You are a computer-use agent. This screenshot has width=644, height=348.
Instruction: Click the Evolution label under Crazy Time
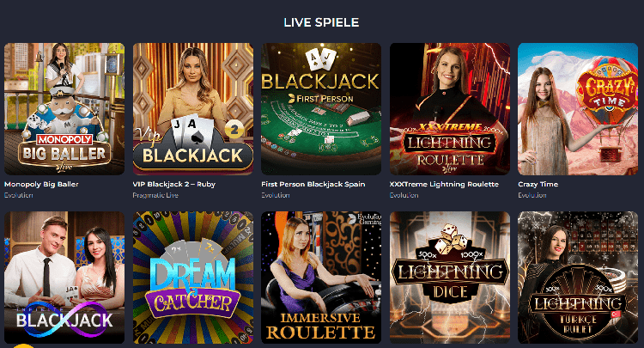(532, 195)
